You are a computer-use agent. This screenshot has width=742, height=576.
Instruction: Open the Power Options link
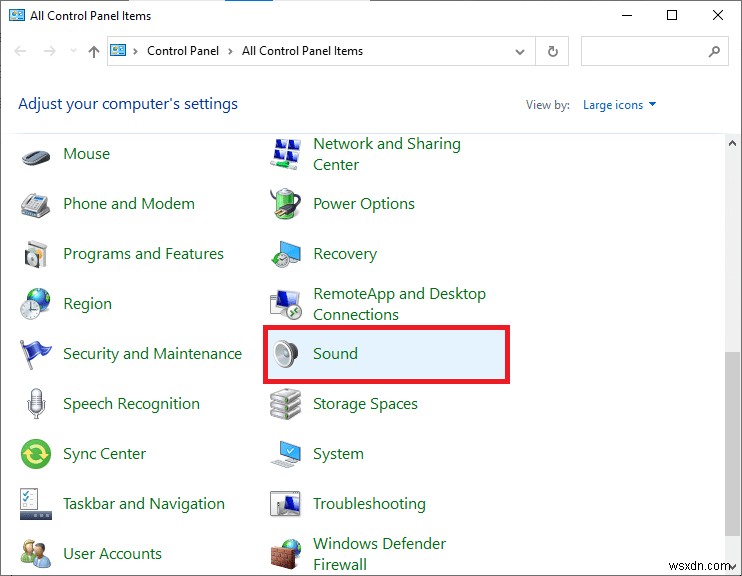click(x=364, y=204)
